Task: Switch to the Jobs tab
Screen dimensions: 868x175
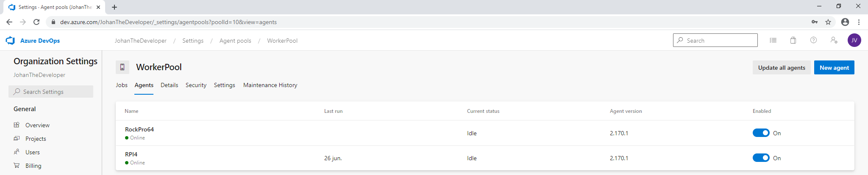Action: tap(122, 85)
